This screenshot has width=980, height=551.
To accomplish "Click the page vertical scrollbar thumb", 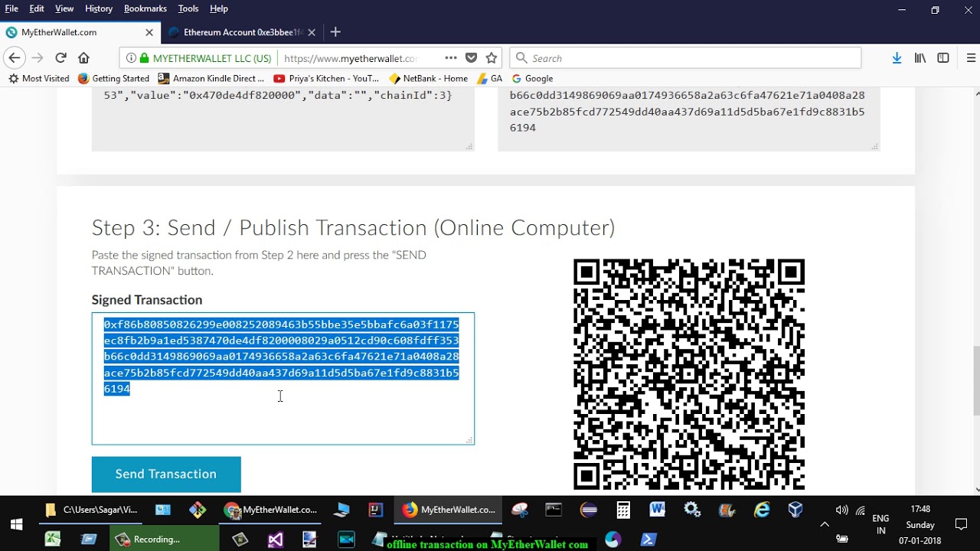I will 975,381.
